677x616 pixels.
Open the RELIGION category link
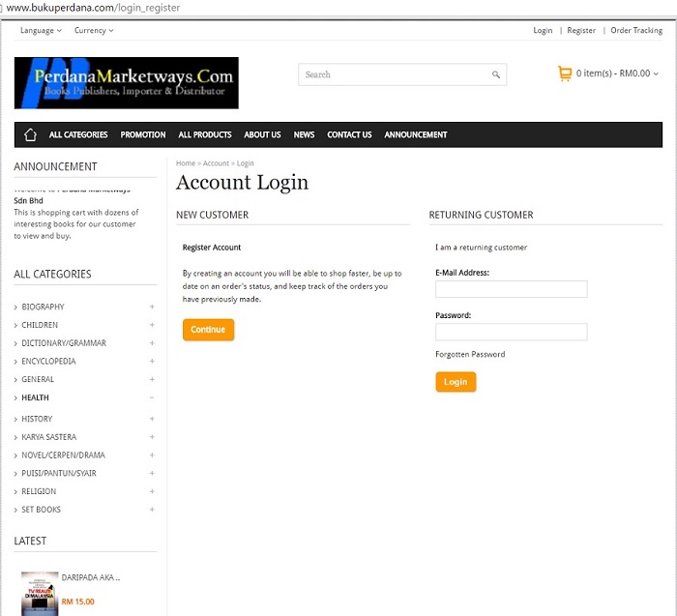pos(39,491)
